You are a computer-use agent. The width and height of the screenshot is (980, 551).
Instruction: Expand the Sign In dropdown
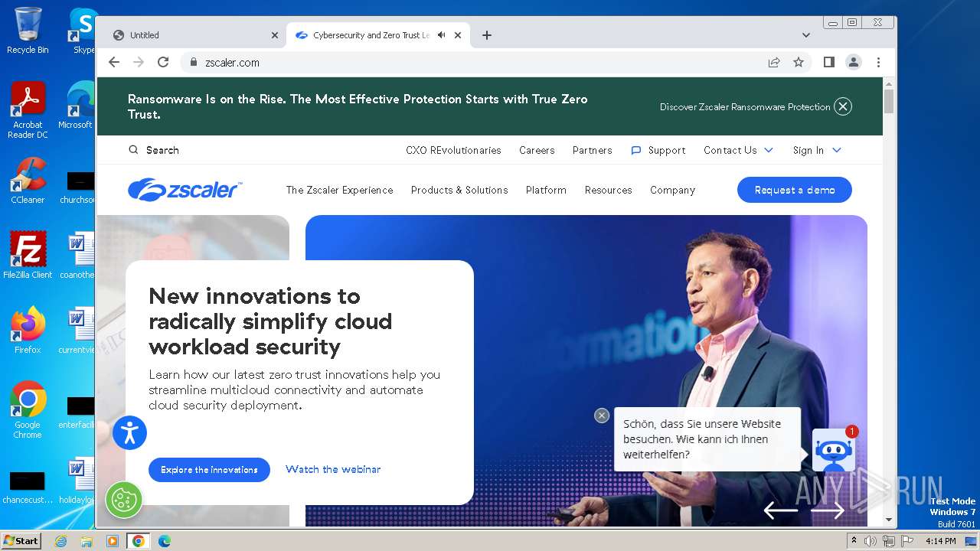tap(817, 150)
